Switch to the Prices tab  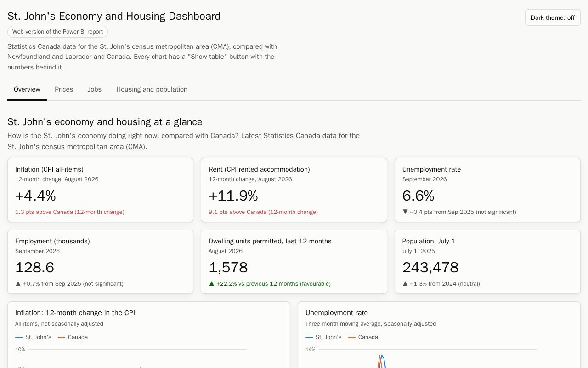tap(64, 89)
